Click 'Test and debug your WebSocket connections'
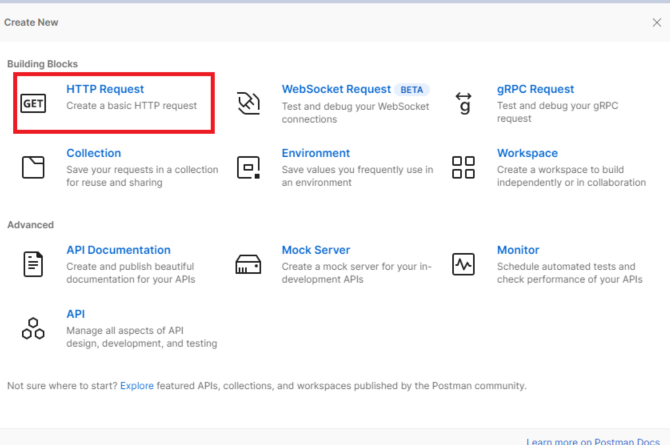 coord(355,113)
